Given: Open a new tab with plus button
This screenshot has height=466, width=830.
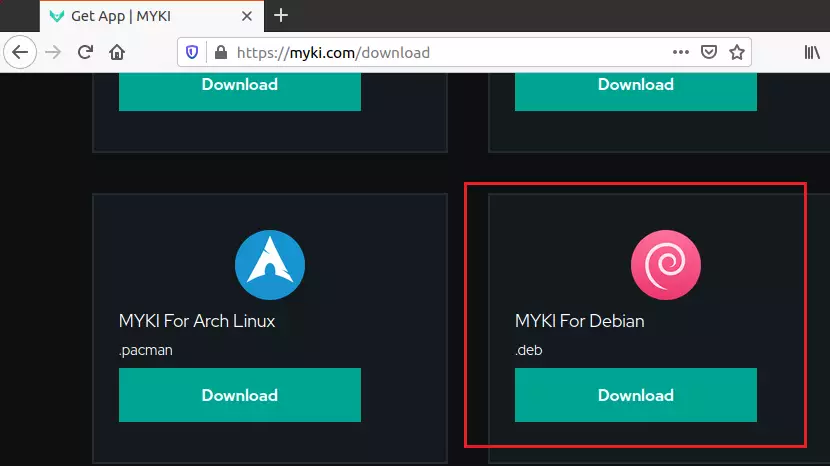Looking at the screenshot, I should click(x=281, y=15).
